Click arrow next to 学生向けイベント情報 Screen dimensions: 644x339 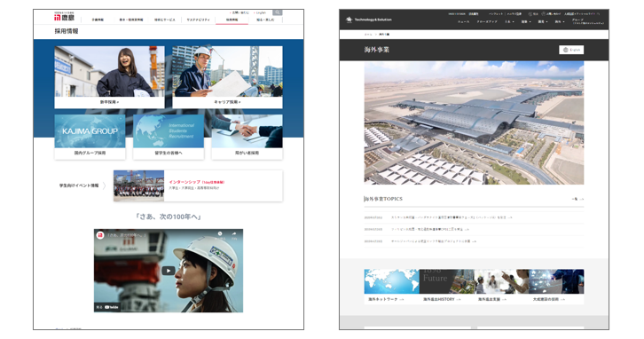105,185
